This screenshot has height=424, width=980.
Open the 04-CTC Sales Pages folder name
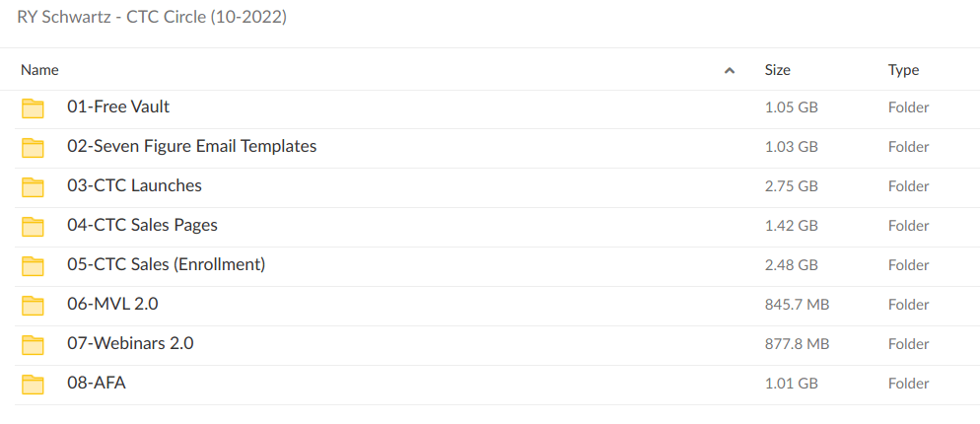coord(142,225)
